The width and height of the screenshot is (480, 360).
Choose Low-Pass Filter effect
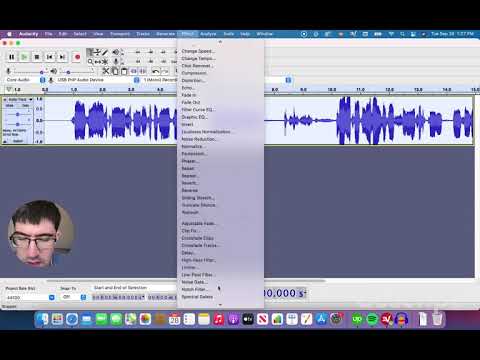220,275
